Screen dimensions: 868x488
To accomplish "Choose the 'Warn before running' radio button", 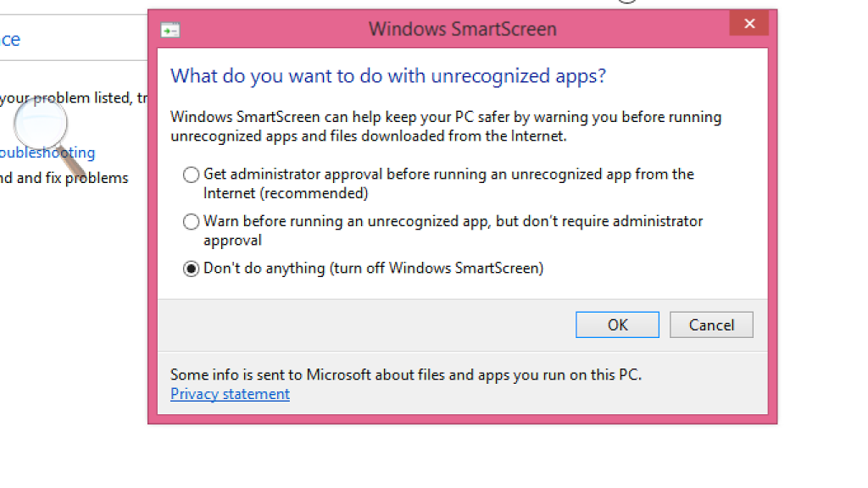I will coord(192,222).
